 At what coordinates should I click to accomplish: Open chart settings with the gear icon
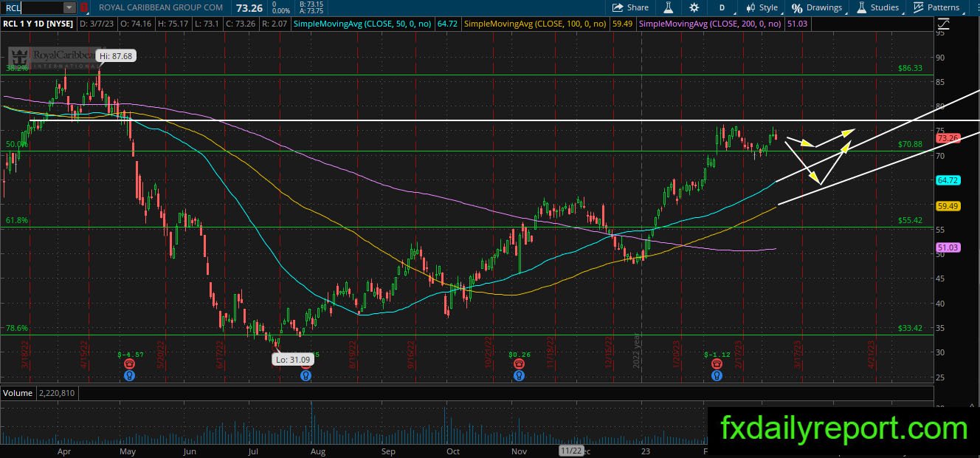[x=694, y=7]
